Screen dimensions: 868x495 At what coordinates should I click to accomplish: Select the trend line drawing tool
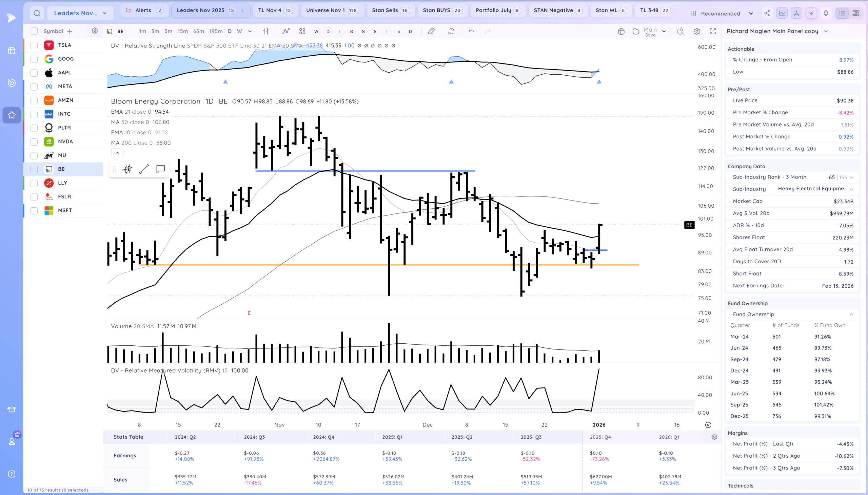tap(144, 169)
